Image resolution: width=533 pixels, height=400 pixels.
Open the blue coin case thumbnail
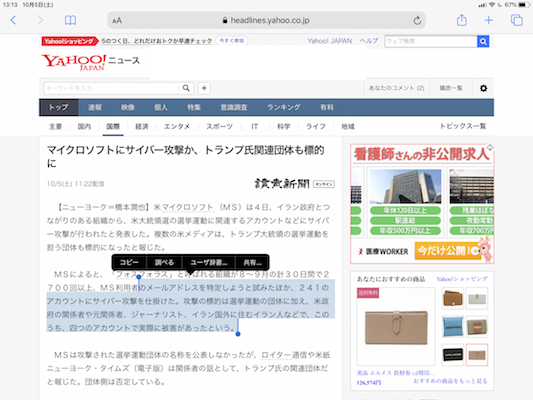click(452, 326)
